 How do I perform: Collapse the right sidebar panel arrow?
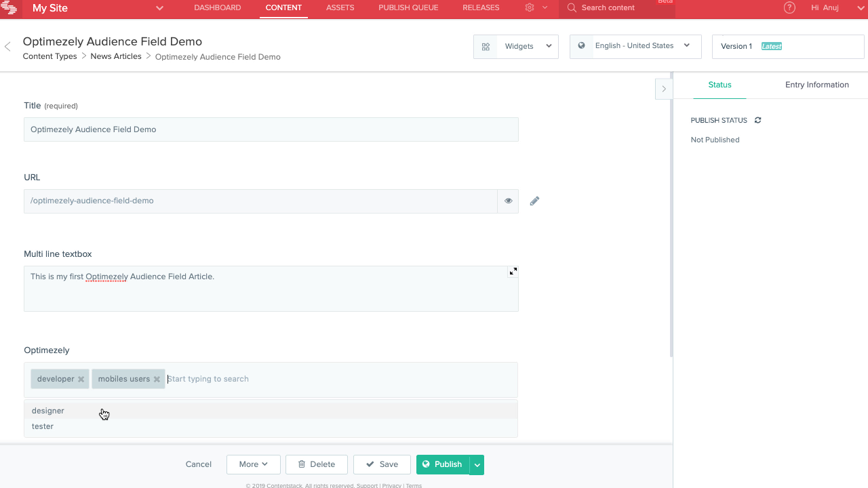(x=664, y=89)
